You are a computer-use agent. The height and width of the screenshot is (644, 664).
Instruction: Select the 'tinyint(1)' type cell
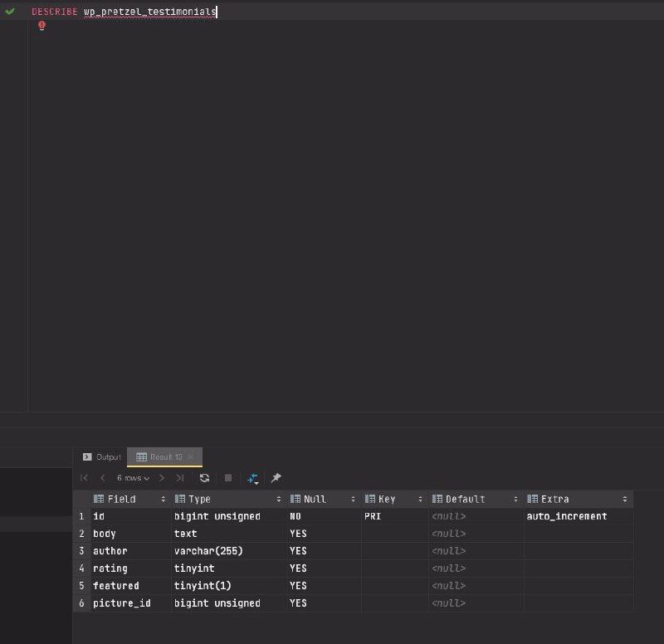tap(229, 586)
